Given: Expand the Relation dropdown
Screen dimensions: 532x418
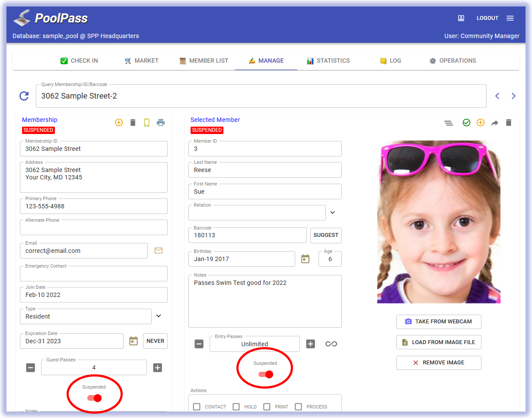Looking at the screenshot, I should pos(332,212).
